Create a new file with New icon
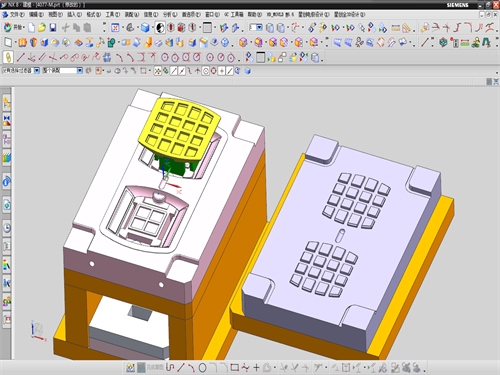Screen dimensions: 500x375 (32, 28)
